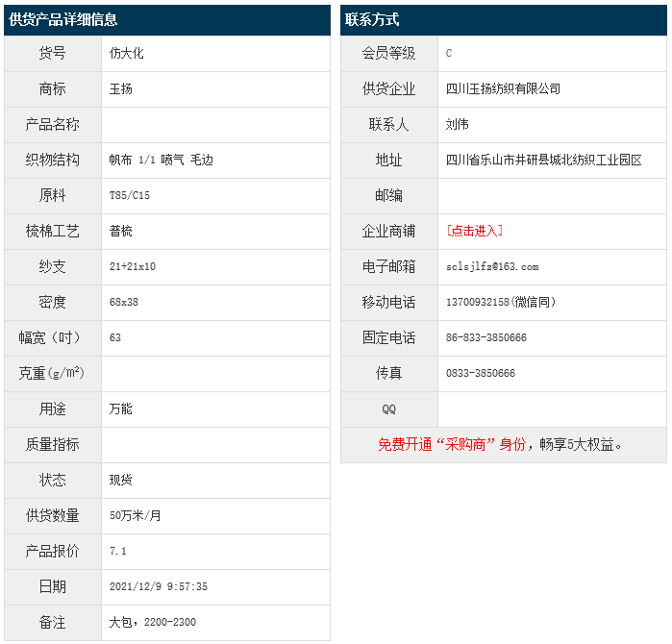Select the remark text 大包，2200-2300

click(x=153, y=622)
